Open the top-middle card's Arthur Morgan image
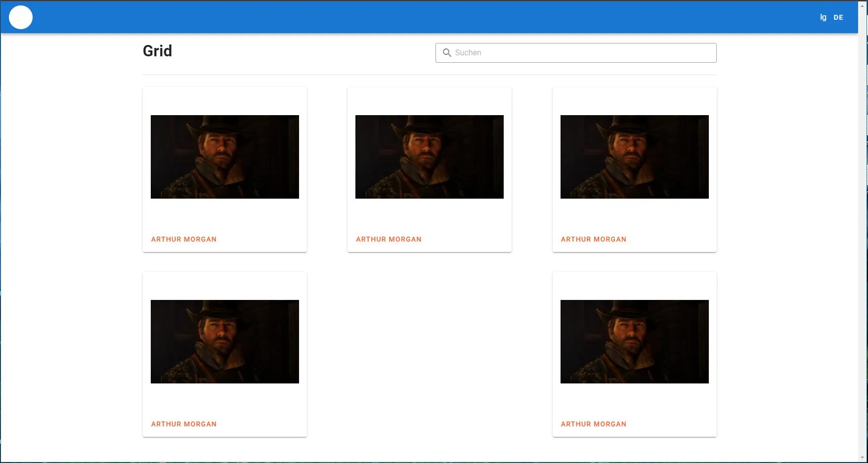This screenshot has width=868, height=463. pyautogui.click(x=430, y=157)
